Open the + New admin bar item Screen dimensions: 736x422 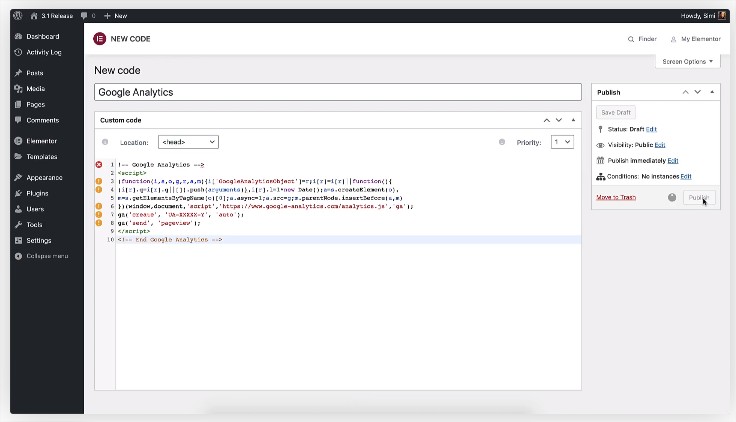tap(115, 16)
